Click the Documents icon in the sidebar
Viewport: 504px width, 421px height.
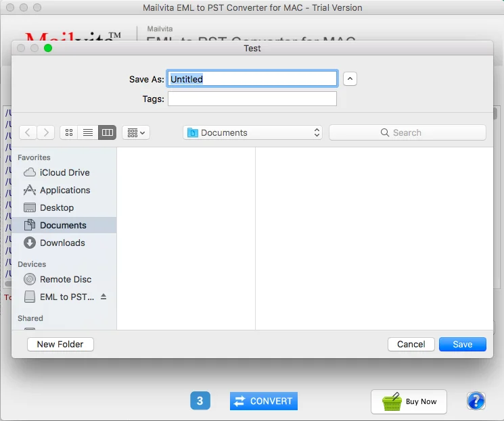click(30, 225)
